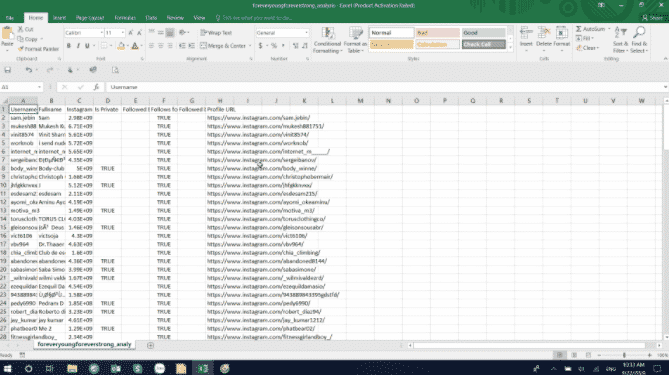The image size is (669, 375).
Task: Open the File tab
Action: (x=9, y=18)
